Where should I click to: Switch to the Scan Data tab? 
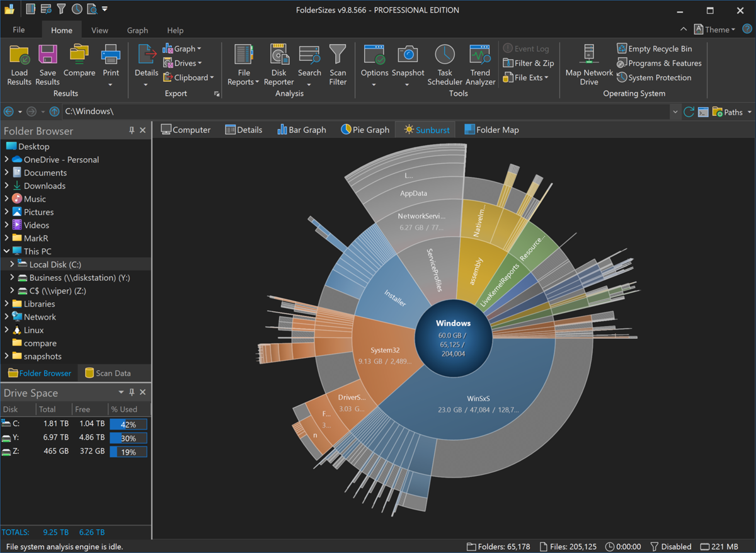[108, 373]
